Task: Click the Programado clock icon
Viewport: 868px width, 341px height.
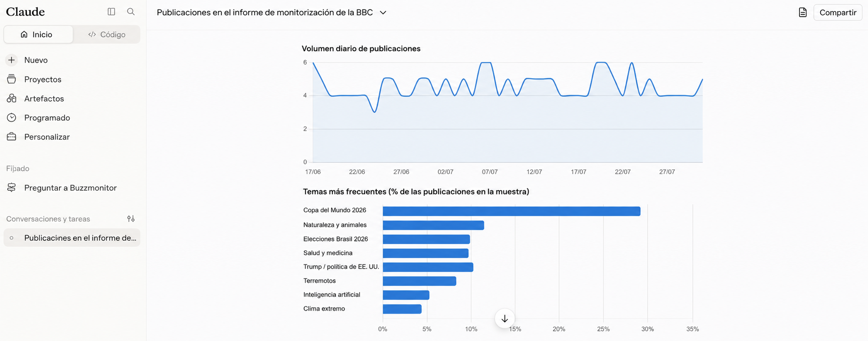Action: [x=12, y=118]
